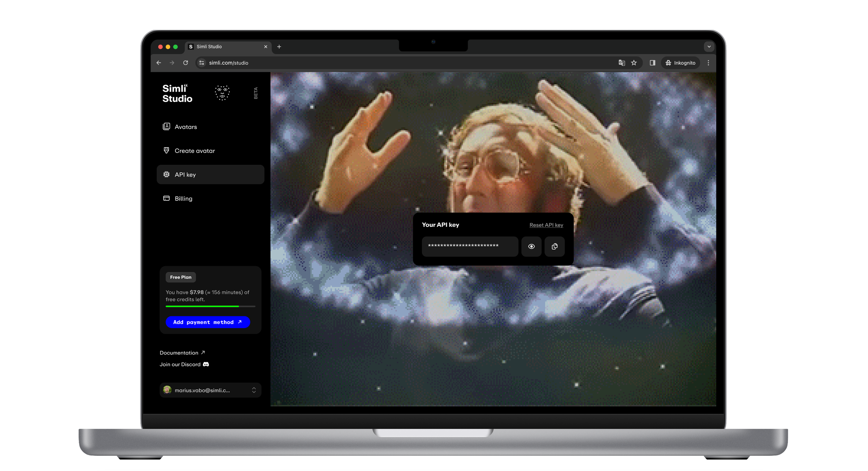This screenshot has width=868, height=471.
Task: Open the tab search dropdown arrow
Action: point(709,46)
